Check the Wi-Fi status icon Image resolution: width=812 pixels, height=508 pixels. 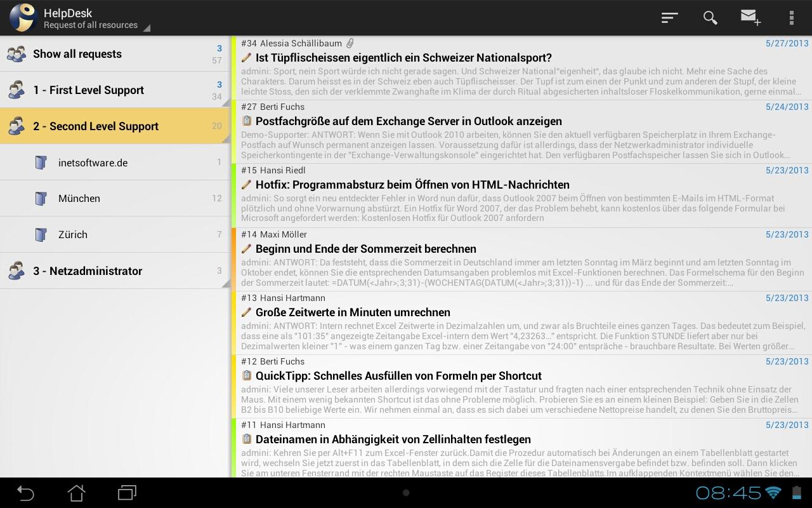pos(773,492)
